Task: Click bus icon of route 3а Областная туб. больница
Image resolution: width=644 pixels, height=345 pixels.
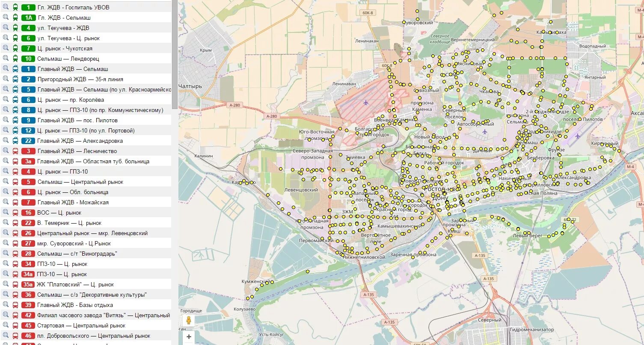Action: coord(15,161)
